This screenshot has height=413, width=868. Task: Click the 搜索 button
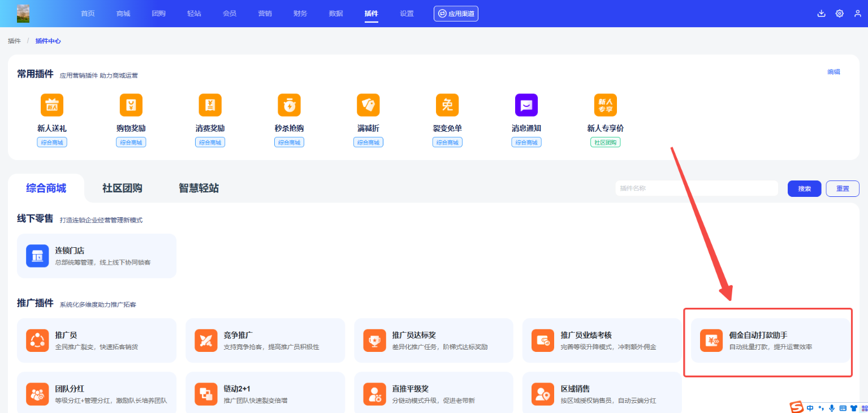804,189
